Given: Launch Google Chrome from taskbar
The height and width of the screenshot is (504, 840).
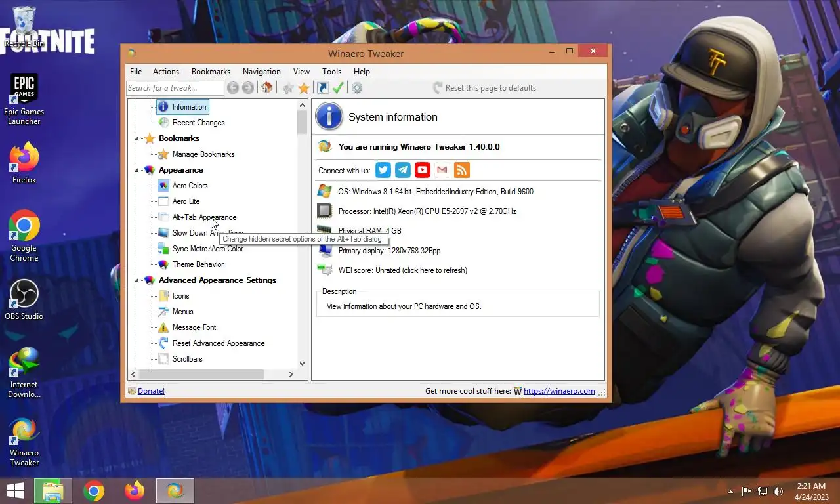Looking at the screenshot, I should point(94,490).
